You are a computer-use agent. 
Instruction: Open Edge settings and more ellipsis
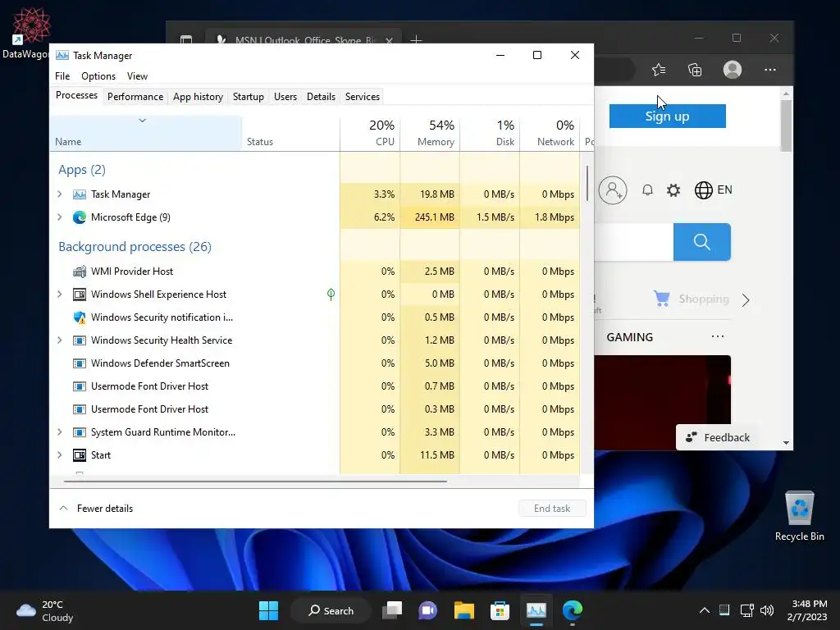pyautogui.click(x=769, y=70)
